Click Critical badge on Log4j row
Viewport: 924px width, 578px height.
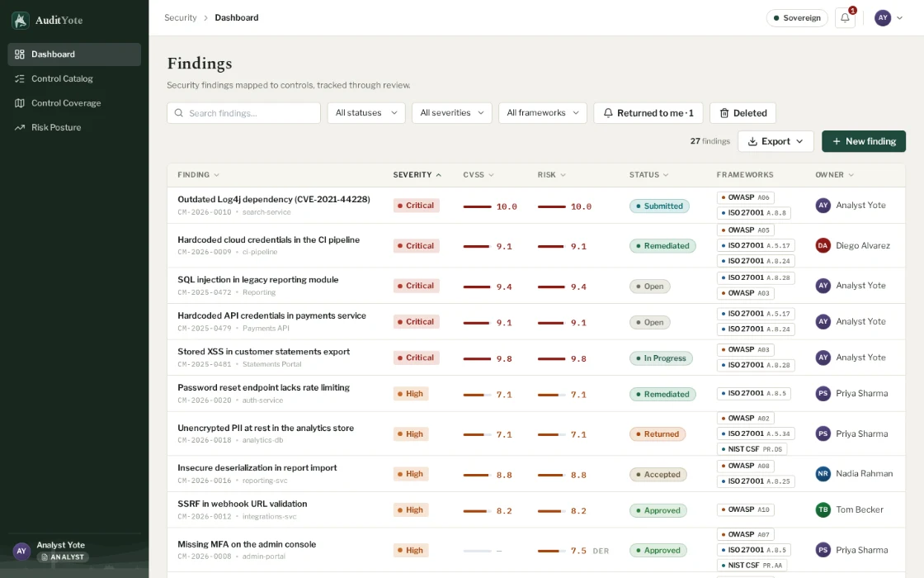[x=416, y=206]
